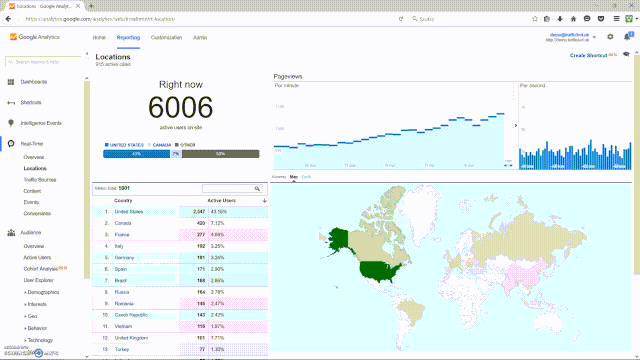Click the blue United States percentage bar
The image size is (640, 360).
pos(136,154)
